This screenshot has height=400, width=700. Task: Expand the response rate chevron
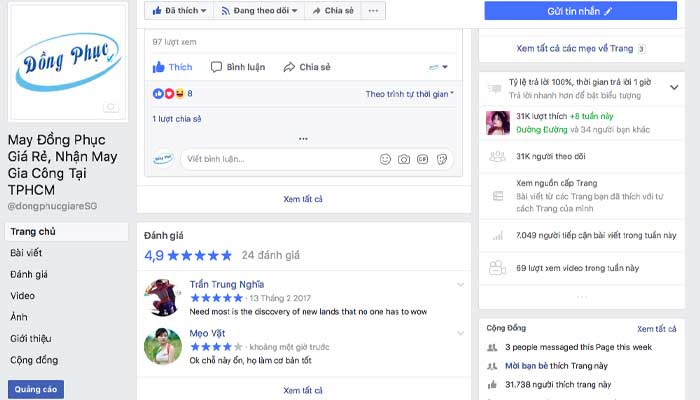click(x=674, y=88)
